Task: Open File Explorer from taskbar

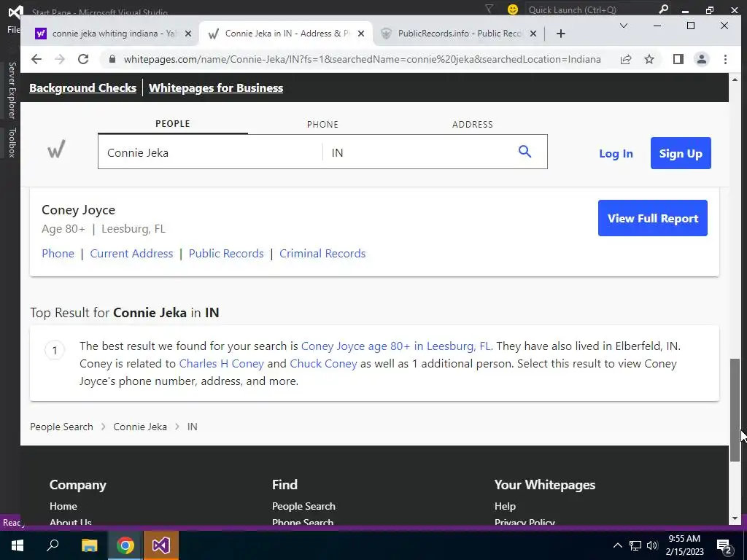Action: (89, 545)
